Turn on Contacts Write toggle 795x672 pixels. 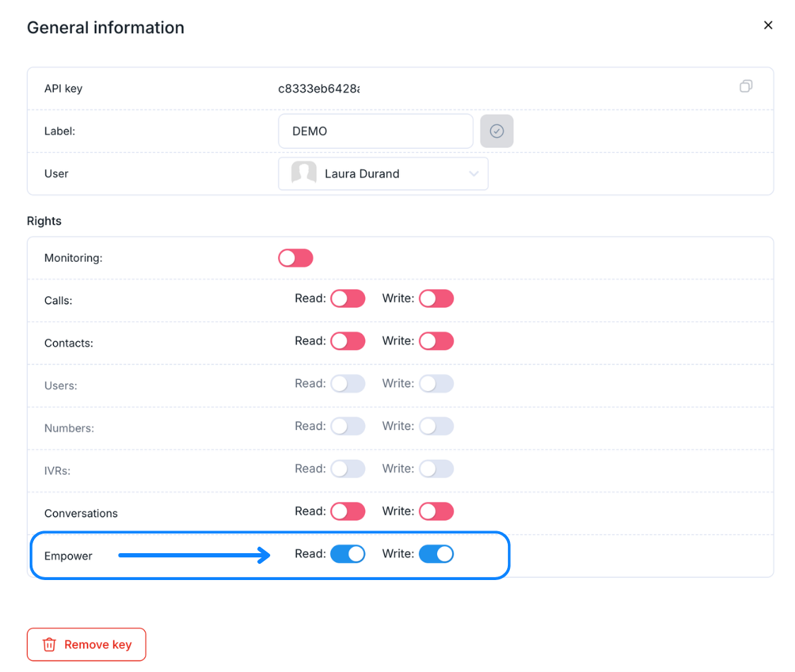click(x=436, y=341)
